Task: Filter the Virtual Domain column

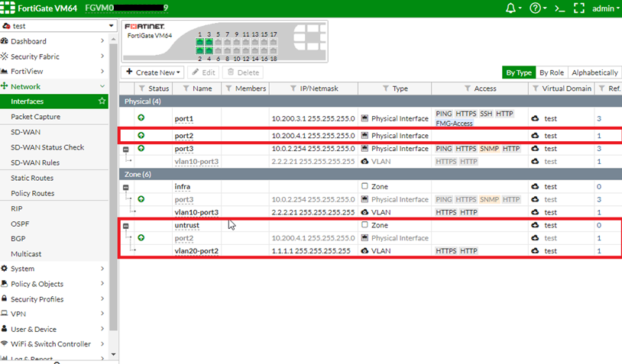Action: click(536, 89)
